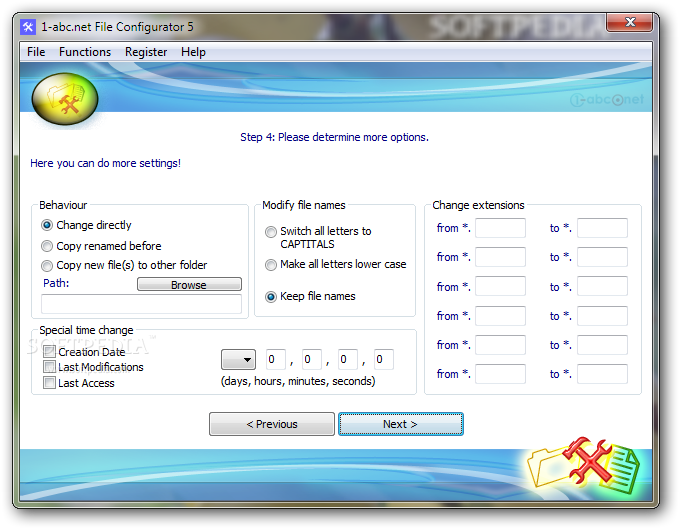Click the seconds value field

384,359
